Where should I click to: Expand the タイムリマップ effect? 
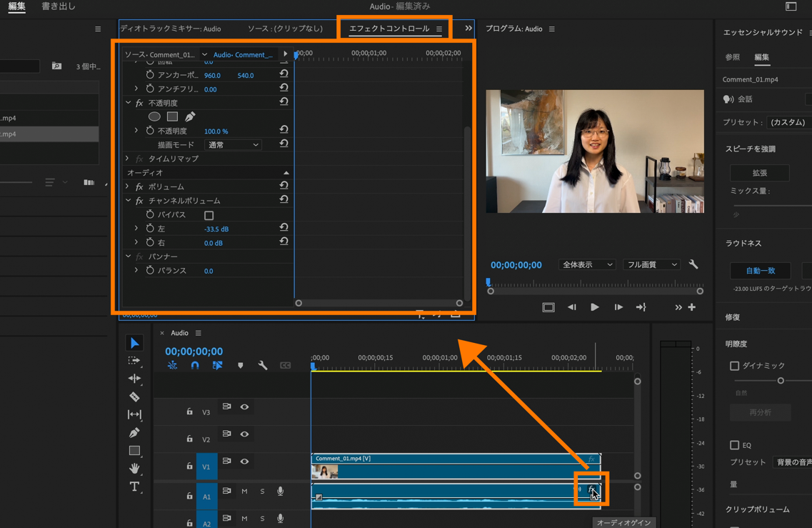coord(128,158)
